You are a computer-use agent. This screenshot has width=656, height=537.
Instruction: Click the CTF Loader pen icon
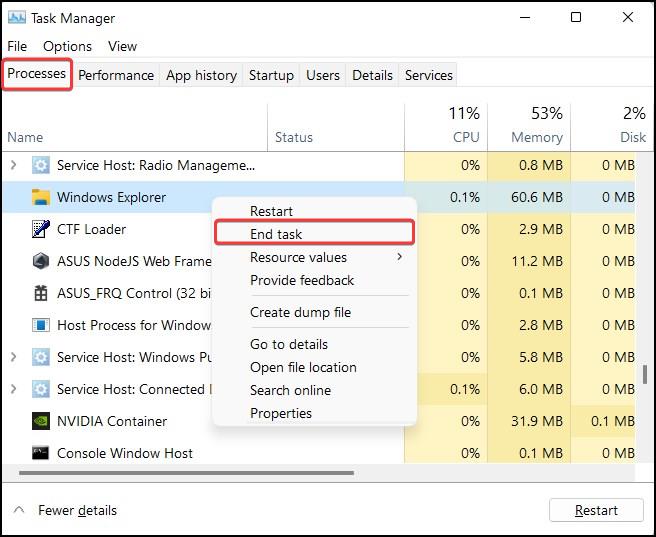click(x=41, y=229)
